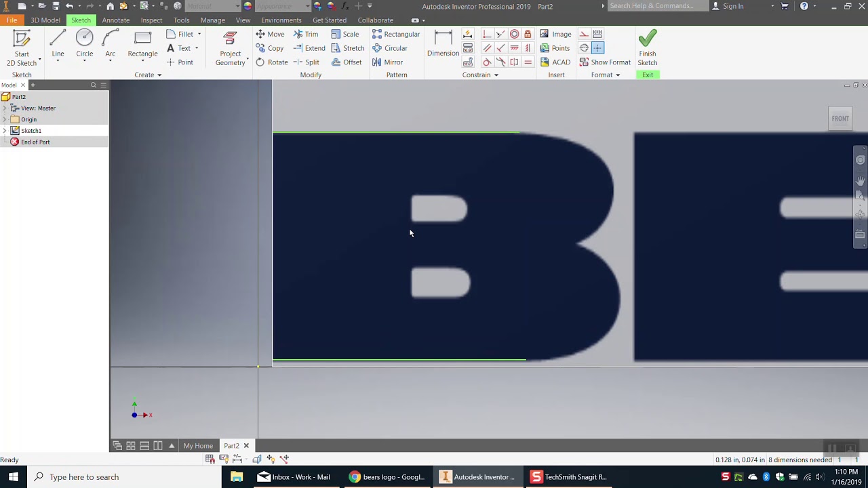Activate the Move tool
Image resolution: width=868 pixels, height=488 pixels.
[x=270, y=34]
